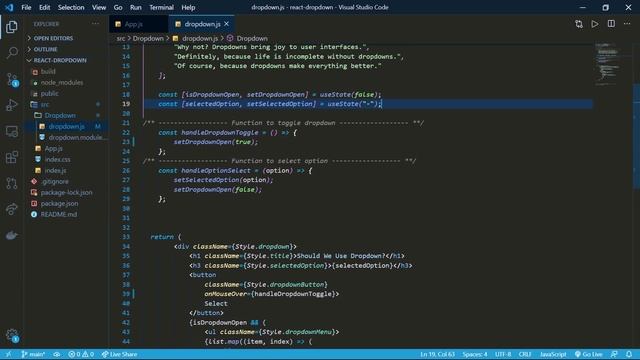640x360 pixels.
Task: Expand the Outline section
Action: pos(46,49)
